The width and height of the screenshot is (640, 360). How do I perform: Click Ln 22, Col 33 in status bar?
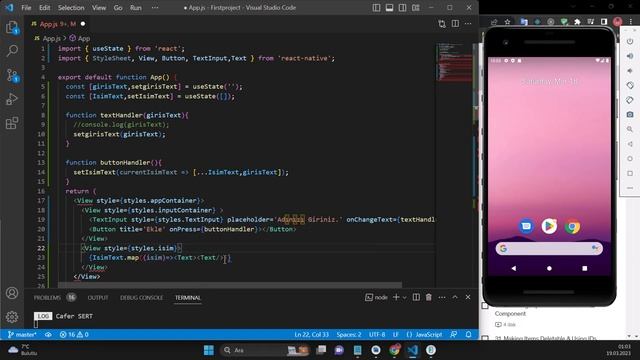pyautogui.click(x=311, y=335)
